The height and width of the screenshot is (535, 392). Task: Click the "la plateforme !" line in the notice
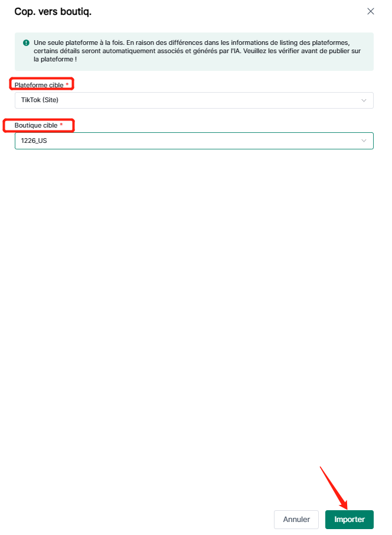point(55,60)
